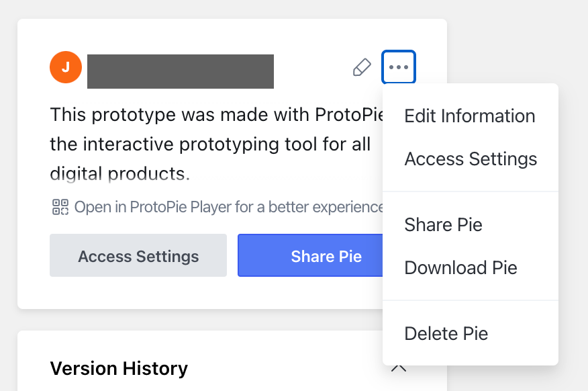Collapse the Version History section chevron
This screenshot has width=588, height=391.
tap(399, 367)
